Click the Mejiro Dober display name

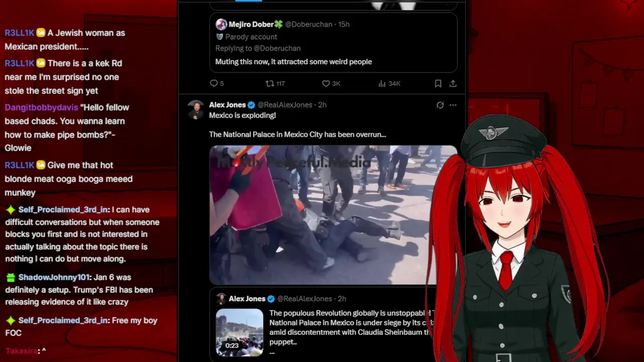(256, 24)
